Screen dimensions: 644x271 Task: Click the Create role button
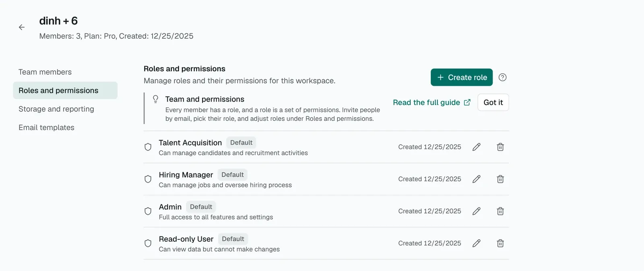click(x=462, y=77)
